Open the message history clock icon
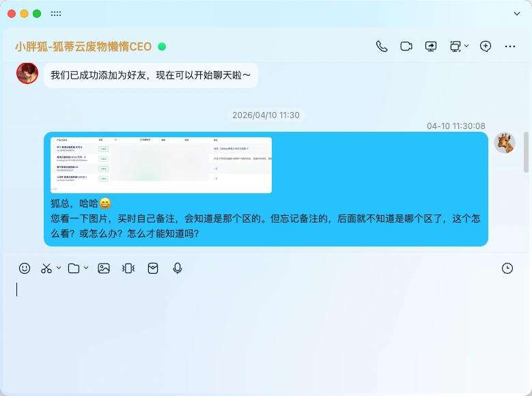 [507, 268]
